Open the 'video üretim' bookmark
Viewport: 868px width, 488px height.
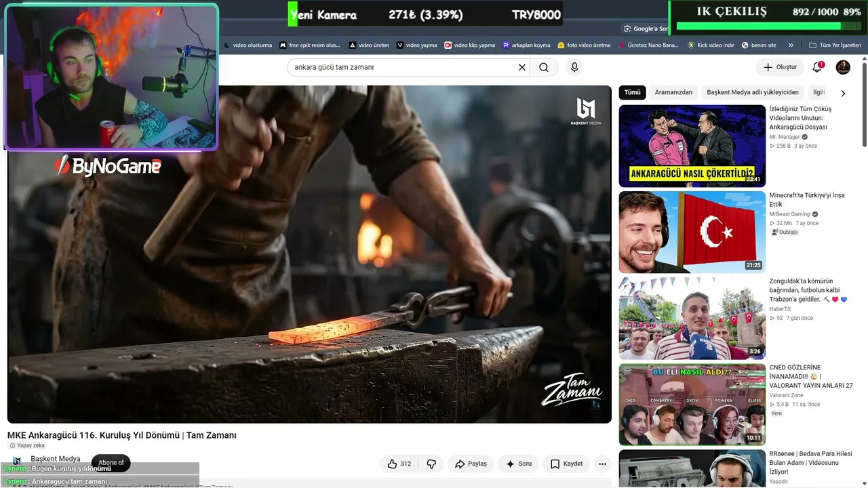[x=369, y=45]
